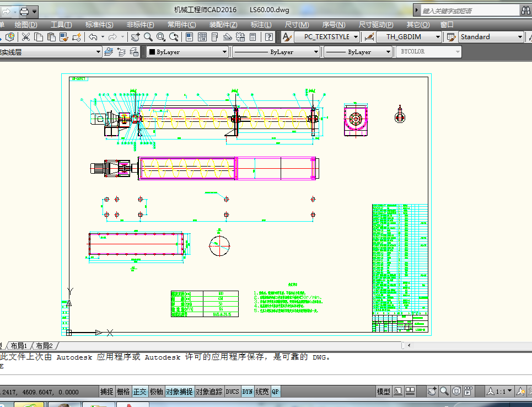Screen dimensions: 532x407
Task: Open the TH_GBDIM dimension style dropdown
Action: click(x=438, y=37)
